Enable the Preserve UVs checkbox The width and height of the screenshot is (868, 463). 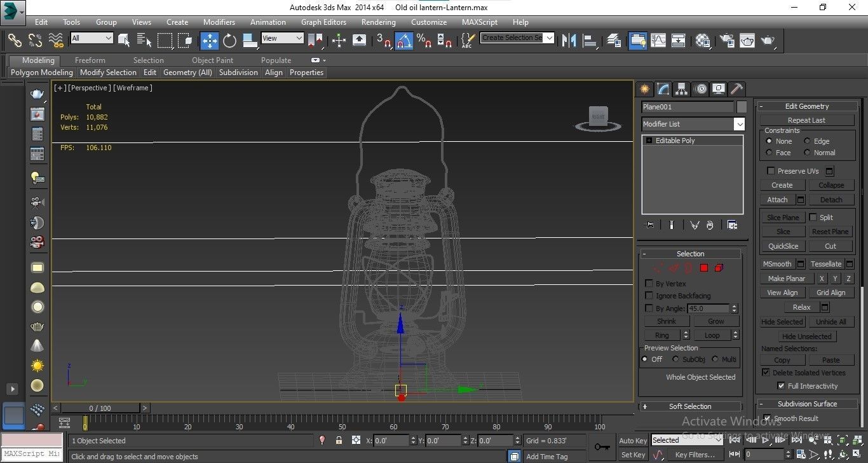(x=771, y=171)
